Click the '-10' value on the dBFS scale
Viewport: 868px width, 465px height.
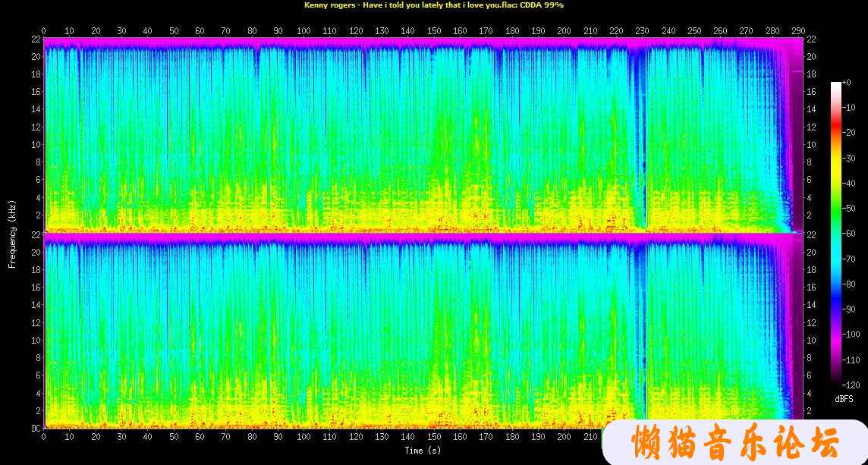[x=849, y=108]
